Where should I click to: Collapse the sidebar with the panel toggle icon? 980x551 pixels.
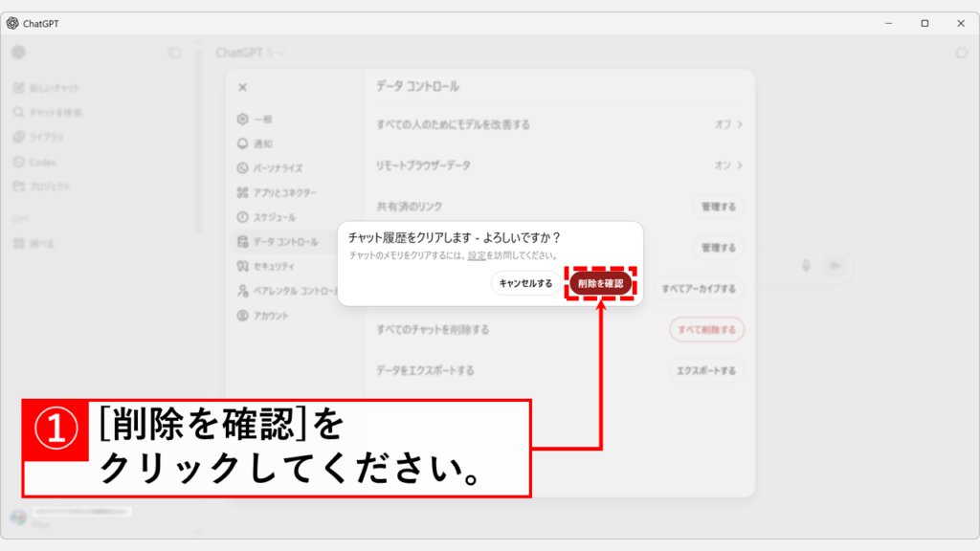(x=174, y=53)
